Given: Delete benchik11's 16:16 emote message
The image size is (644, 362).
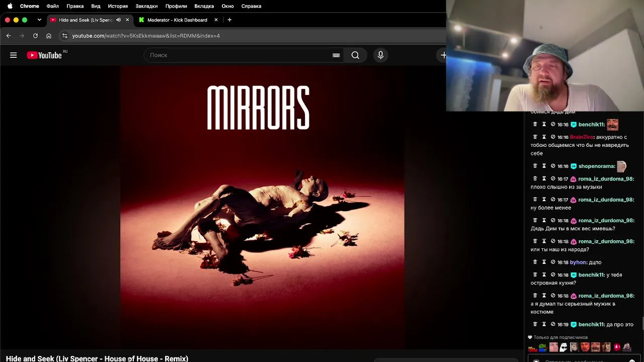Looking at the screenshot, I should click(x=535, y=124).
